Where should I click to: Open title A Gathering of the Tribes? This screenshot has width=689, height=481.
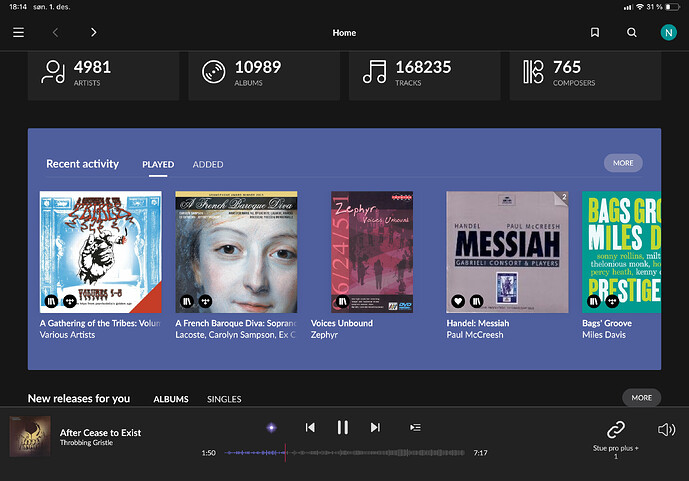pyautogui.click(x=100, y=323)
